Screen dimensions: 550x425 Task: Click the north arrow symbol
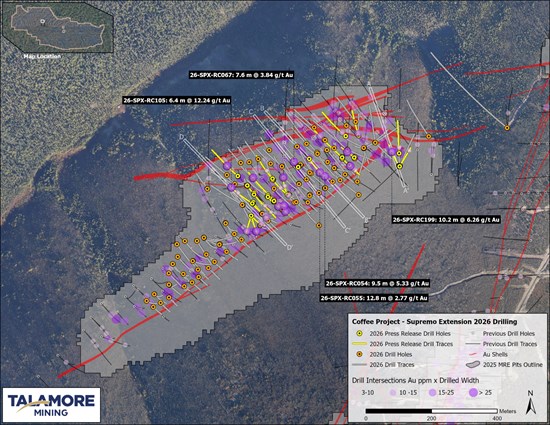pos(531,403)
